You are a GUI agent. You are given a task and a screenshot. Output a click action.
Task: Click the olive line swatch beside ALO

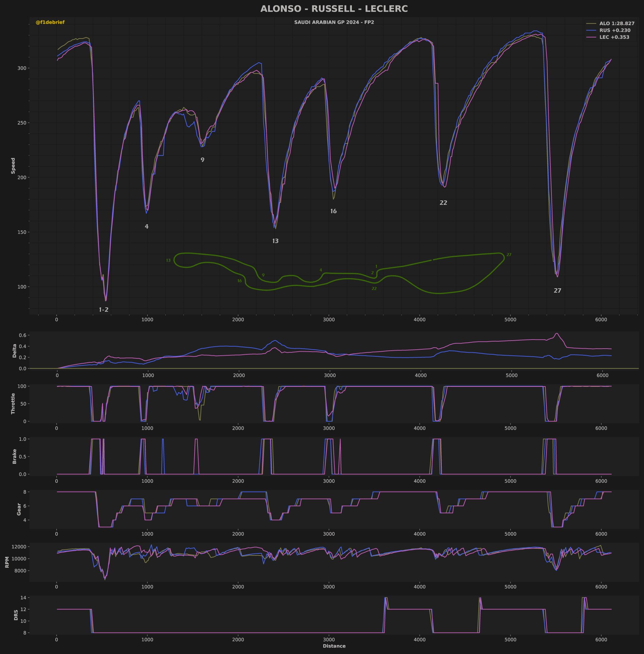(591, 24)
